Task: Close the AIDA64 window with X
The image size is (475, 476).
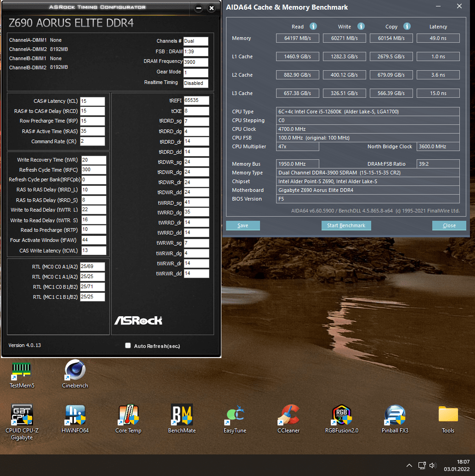Action: pyautogui.click(x=459, y=6)
